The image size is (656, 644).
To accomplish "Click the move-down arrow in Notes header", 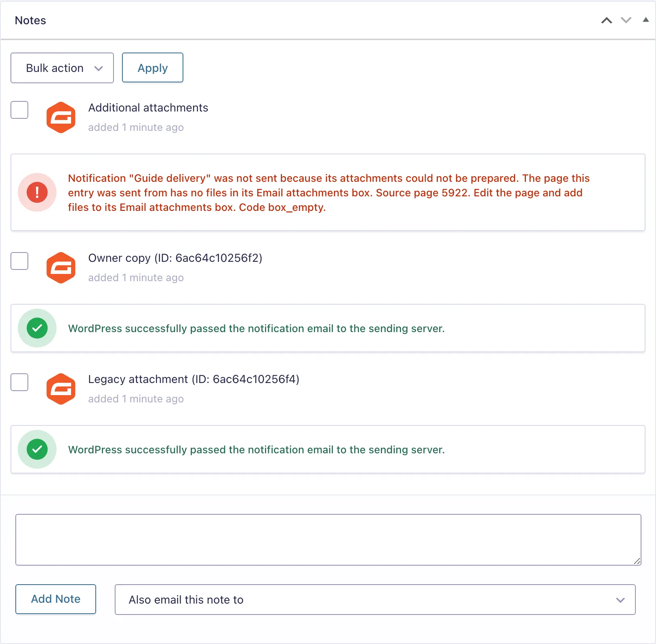I will click(x=626, y=21).
